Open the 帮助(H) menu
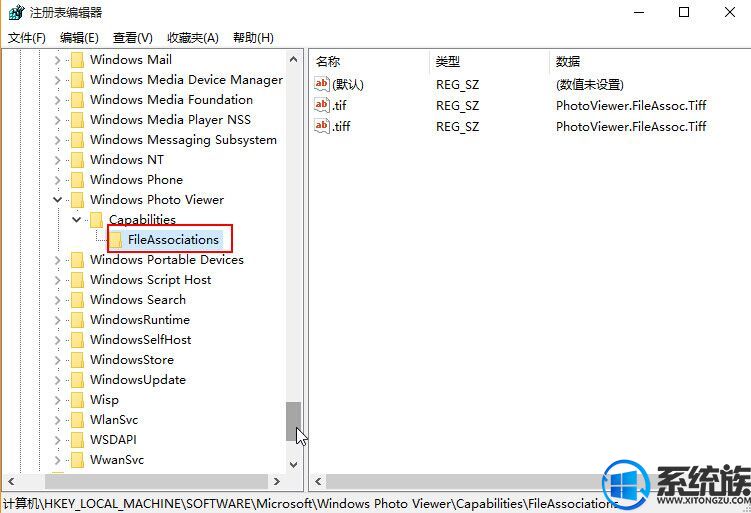This screenshot has width=751, height=513. [253, 38]
